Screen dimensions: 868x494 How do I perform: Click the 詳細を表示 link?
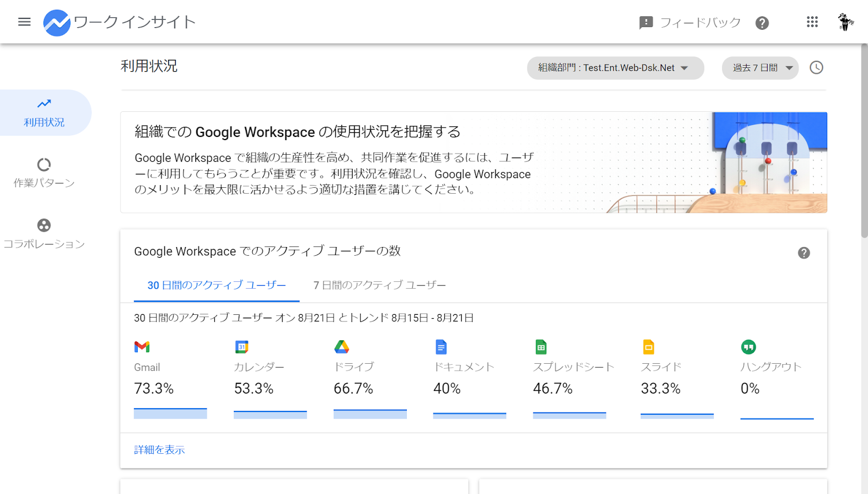[x=159, y=449]
